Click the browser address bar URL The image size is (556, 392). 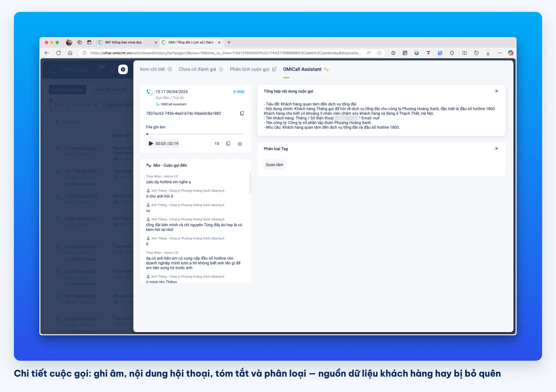point(226,53)
